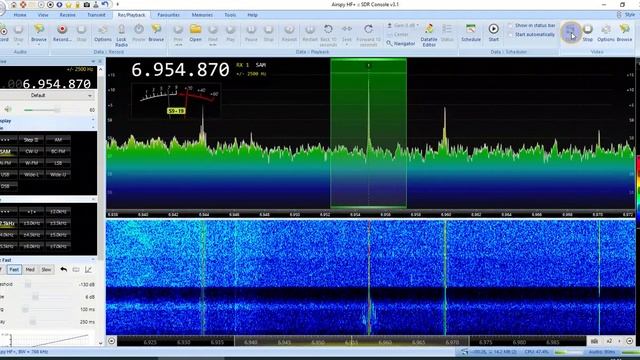Switch to the Transmit ribbon tab
The height and width of the screenshot is (360, 640).
[96, 15]
